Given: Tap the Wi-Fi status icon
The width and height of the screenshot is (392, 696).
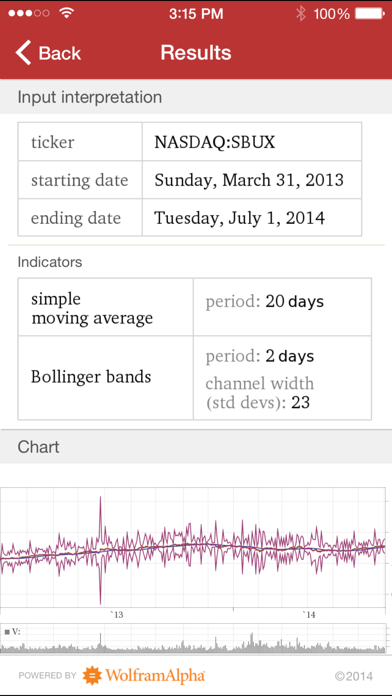Looking at the screenshot, I should (x=67, y=13).
